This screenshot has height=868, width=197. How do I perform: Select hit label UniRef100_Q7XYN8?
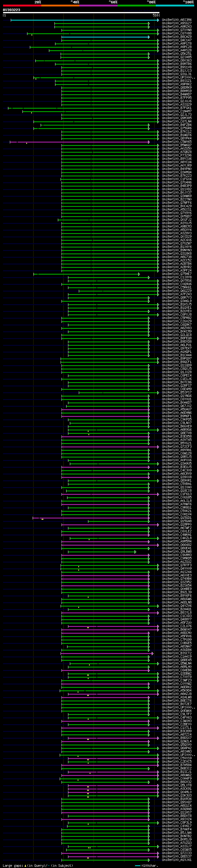[x=177, y=30]
